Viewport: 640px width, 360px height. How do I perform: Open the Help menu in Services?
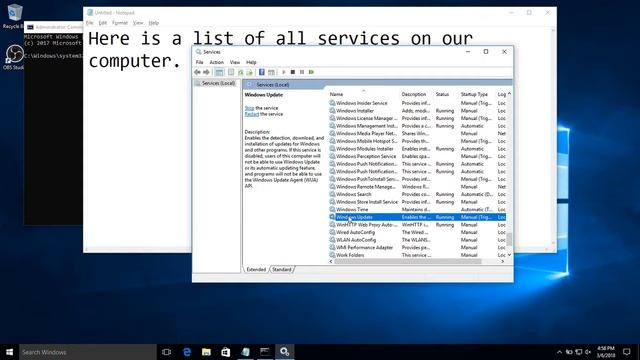pyautogui.click(x=251, y=62)
